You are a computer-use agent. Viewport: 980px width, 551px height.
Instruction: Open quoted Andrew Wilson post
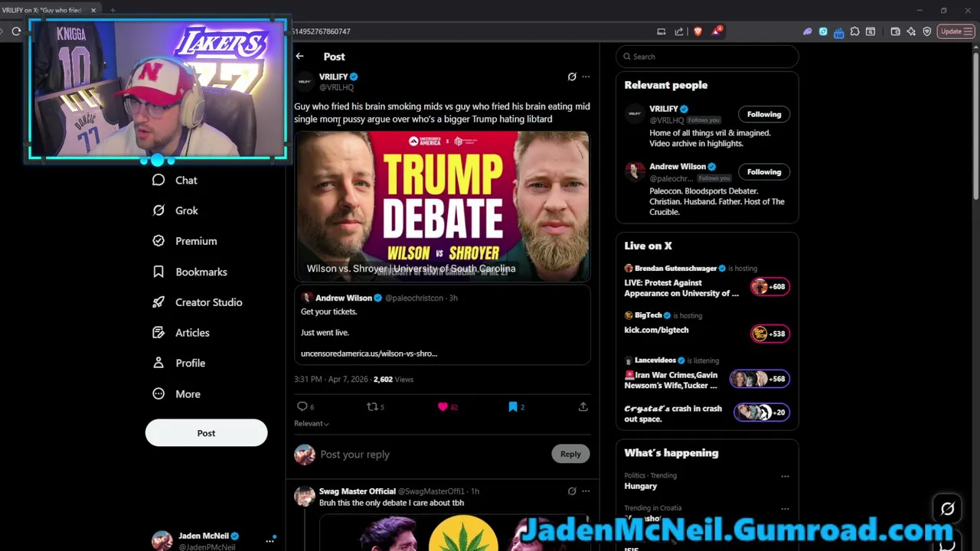pos(443,326)
